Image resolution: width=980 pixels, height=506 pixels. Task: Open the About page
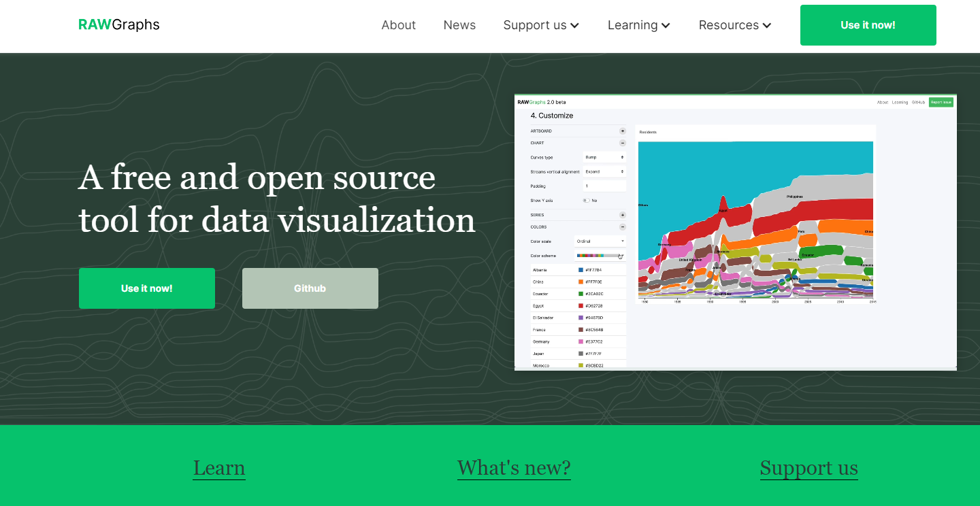[398, 25]
